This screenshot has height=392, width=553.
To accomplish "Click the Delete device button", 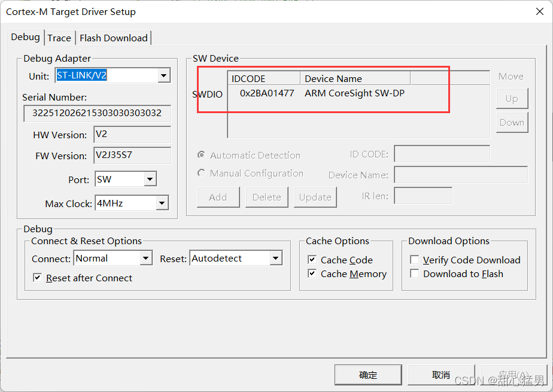I will (267, 197).
